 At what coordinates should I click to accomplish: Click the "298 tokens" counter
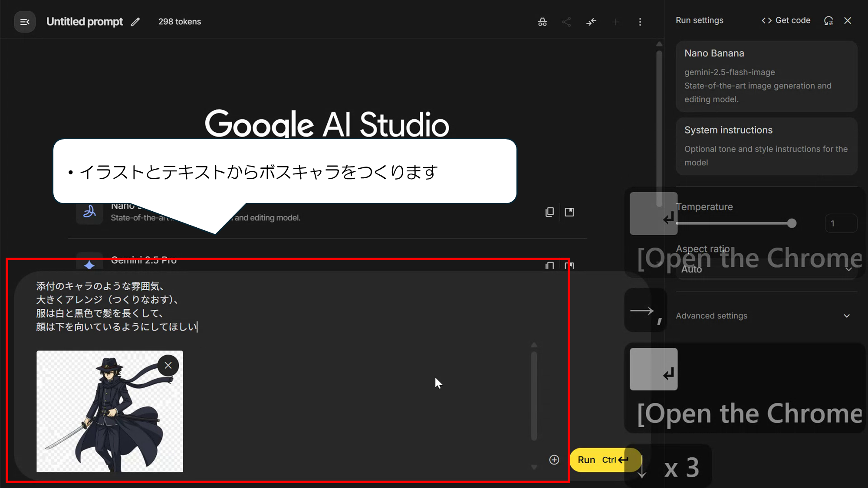(x=180, y=22)
